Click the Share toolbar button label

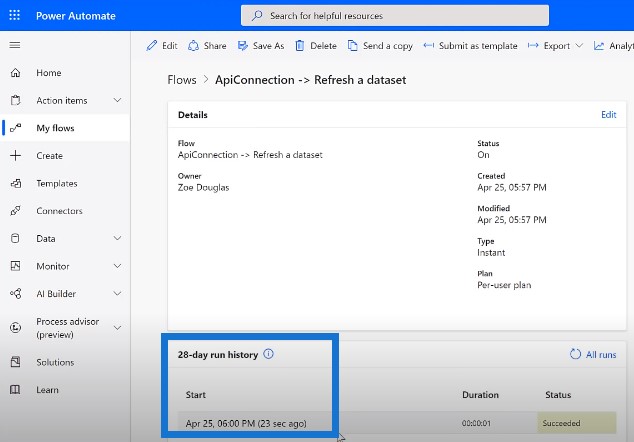pyautogui.click(x=215, y=46)
